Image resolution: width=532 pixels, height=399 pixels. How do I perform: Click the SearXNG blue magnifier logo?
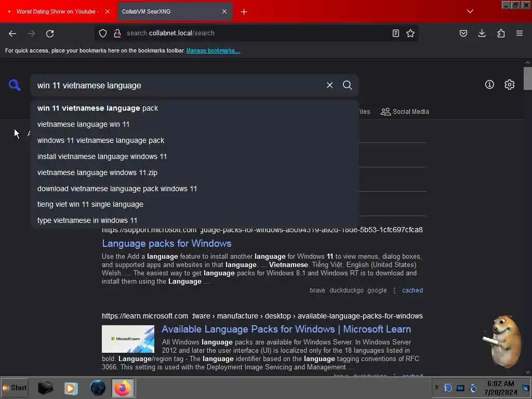[15, 85]
